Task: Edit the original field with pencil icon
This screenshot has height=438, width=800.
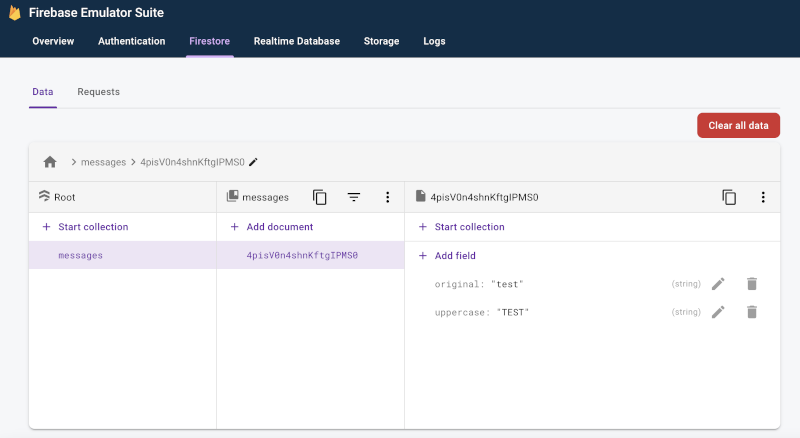Action: (x=718, y=284)
